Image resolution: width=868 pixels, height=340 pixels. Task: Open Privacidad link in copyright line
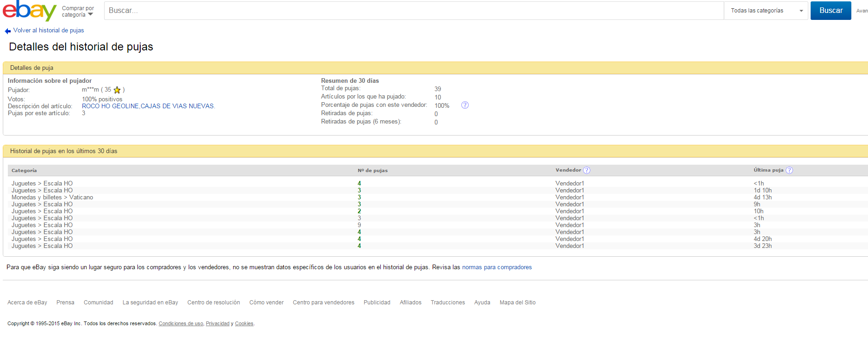217,324
